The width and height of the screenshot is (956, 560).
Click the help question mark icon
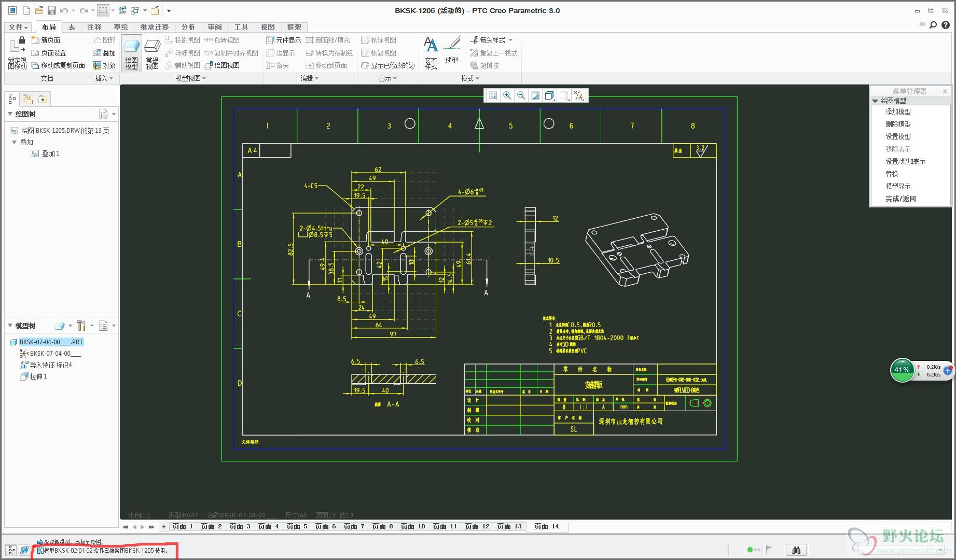[946, 25]
